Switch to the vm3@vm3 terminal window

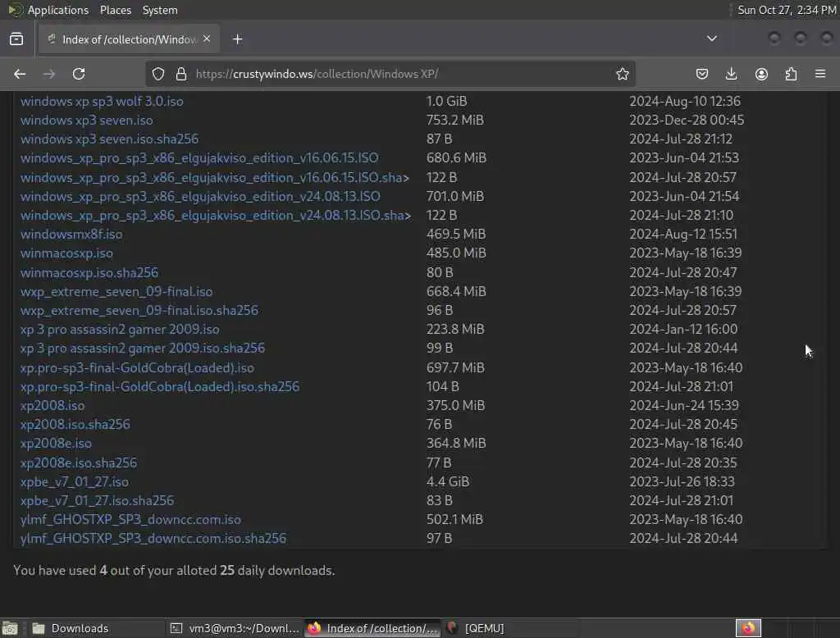(x=235, y=628)
